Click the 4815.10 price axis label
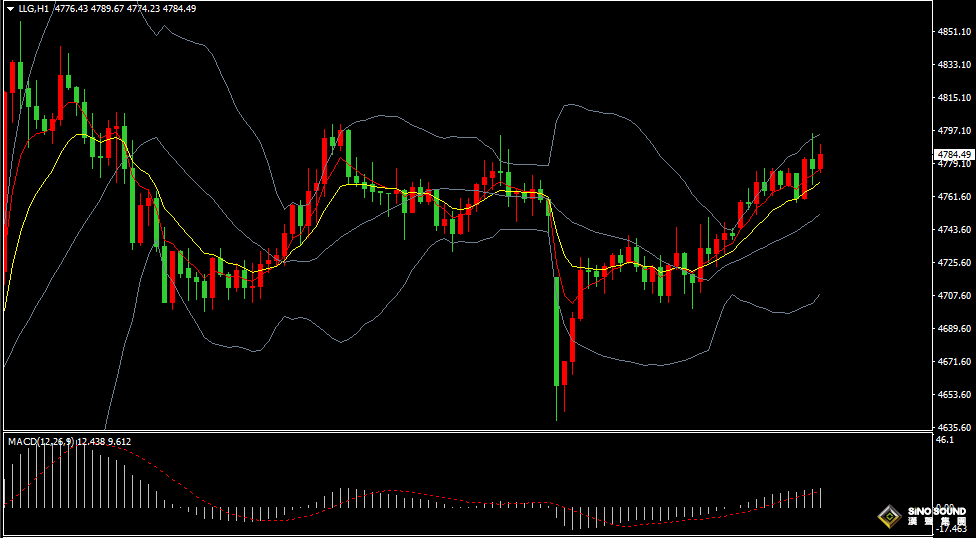Viewport: 976px width, 538px height. (x=954, y=98)
